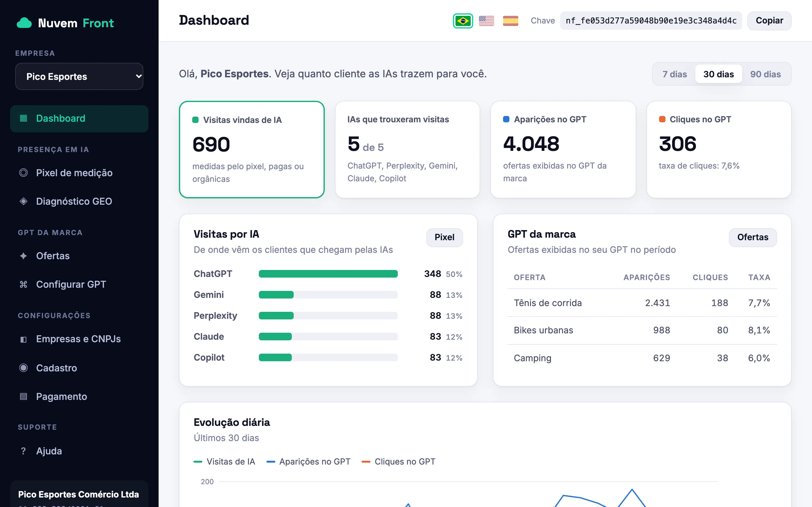Screen dimensions: 812x507
Task: Choose the Spain flag language icon
Action: 510,21
